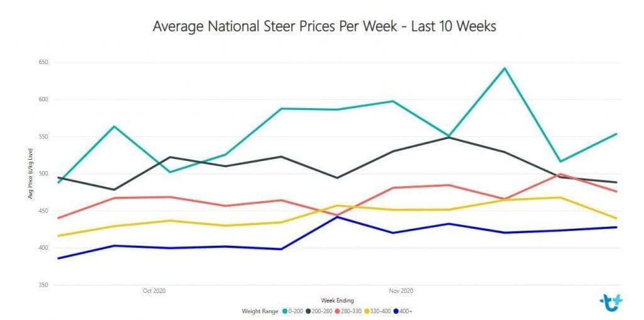Click the teal line's highest peak
644x320 pixels.
click(505, 68)
